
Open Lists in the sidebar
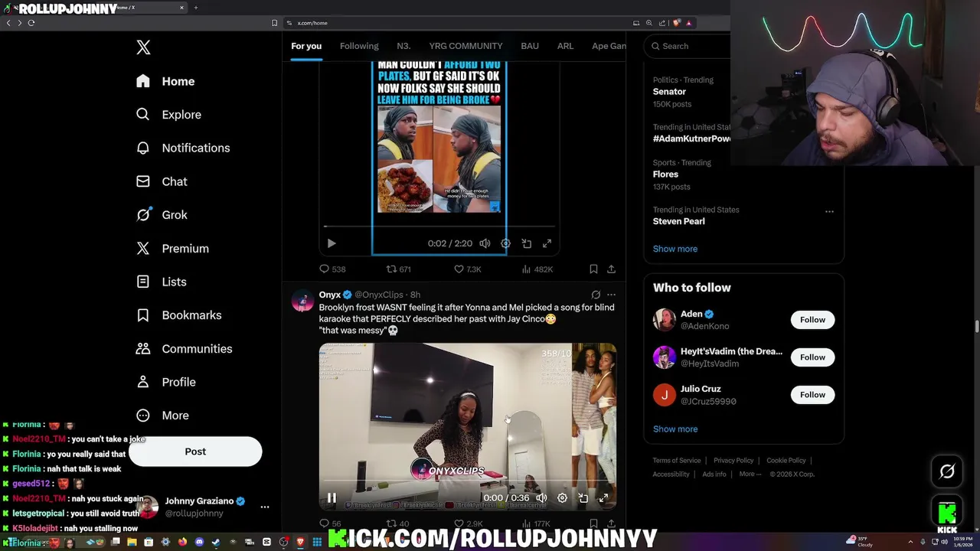click(161, 282)
